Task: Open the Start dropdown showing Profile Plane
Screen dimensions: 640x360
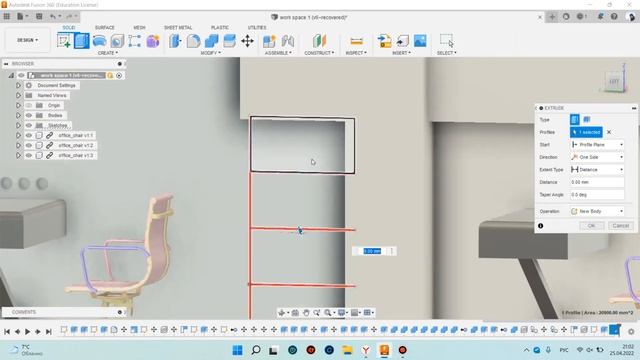Action: (597, 144)
